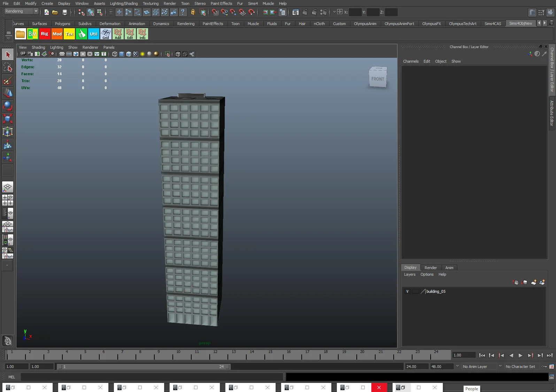Click the lock selection icon

[x=193, y=12]
